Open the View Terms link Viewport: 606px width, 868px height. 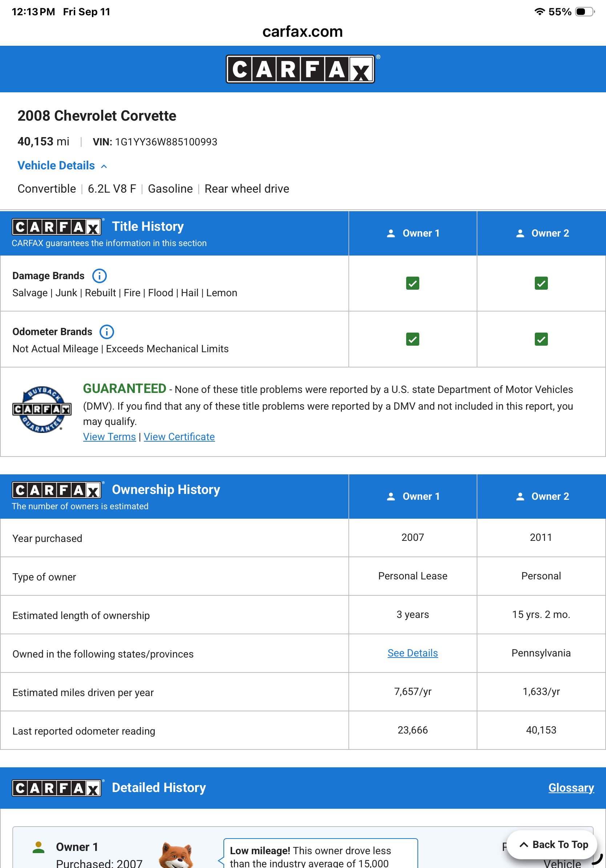[110, 437]
